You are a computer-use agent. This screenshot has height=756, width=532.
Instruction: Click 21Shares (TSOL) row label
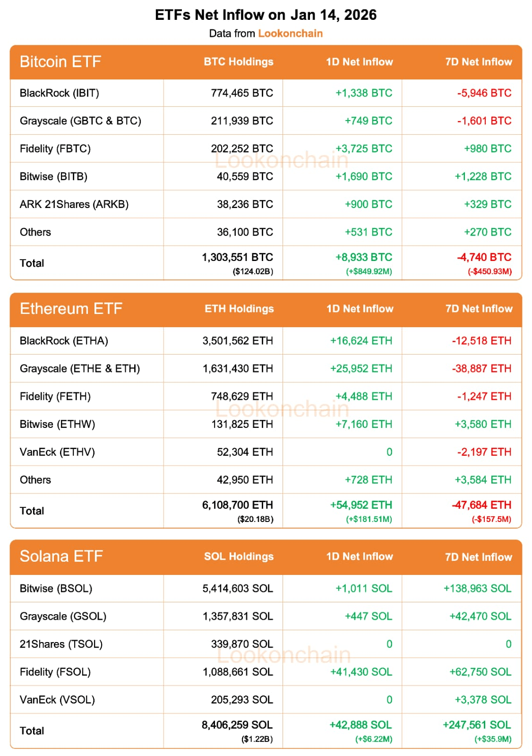click(x=61, y=644)
